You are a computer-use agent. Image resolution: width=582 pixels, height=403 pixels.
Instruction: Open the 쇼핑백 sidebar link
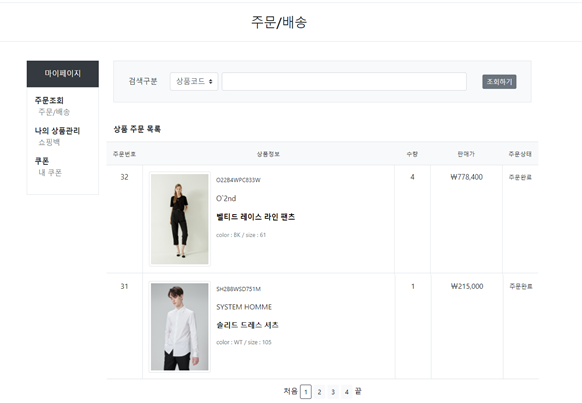coord(49,142)
